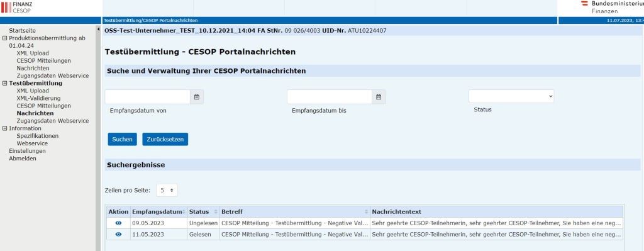The width and height of the screenshot is (644, 251).
Task: Click the date cell 09.05.2023
Action: 158,223
